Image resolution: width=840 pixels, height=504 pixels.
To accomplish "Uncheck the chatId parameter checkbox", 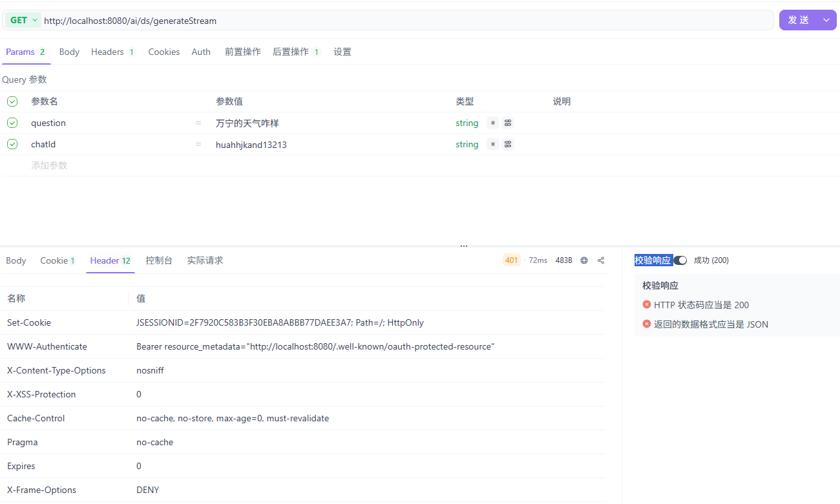I will (12, 144).
